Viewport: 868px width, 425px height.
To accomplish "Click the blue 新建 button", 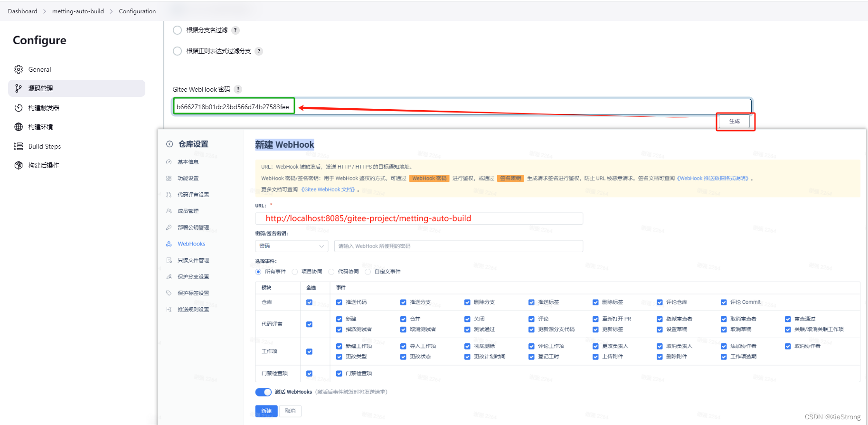I will pyautogui.click(x=266, y=411).
